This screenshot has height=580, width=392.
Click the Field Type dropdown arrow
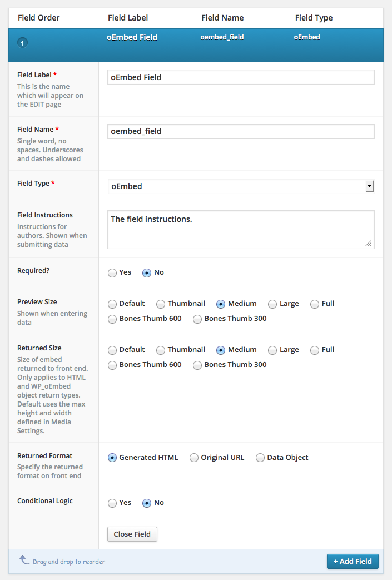point(369,186)
